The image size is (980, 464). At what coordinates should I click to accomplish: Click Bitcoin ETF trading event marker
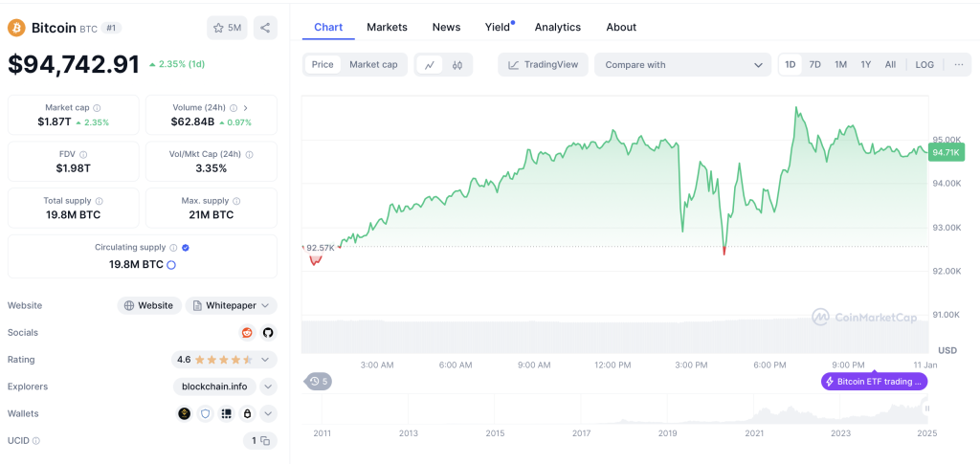tap(874, 381)
